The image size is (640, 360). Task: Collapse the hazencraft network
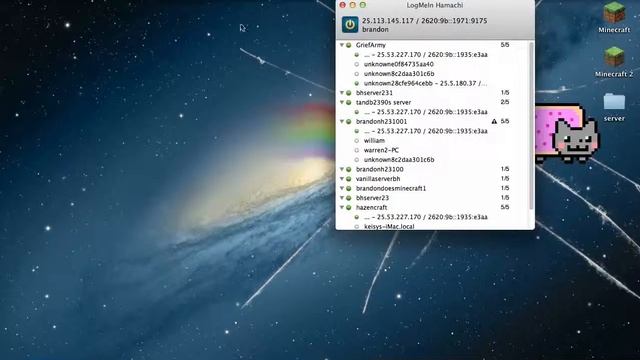[x=342, y=207]
